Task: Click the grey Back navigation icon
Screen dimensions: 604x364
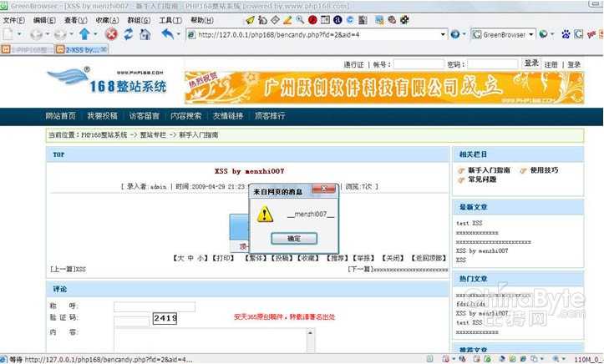Action: (x=36, y=34)
